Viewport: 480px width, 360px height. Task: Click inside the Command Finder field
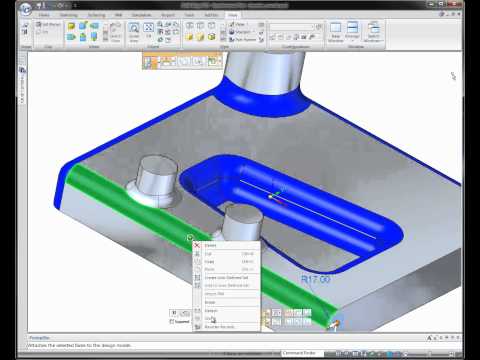pyautogui.click(x=302, y=353)
